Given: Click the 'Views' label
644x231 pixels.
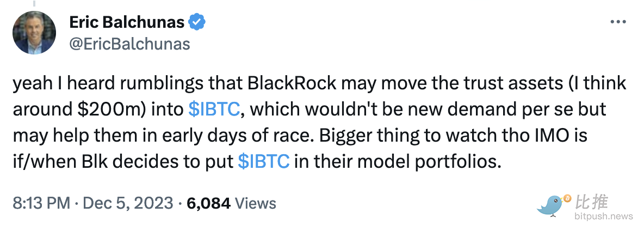Looking at the screenshot, I should click(257, 203).
